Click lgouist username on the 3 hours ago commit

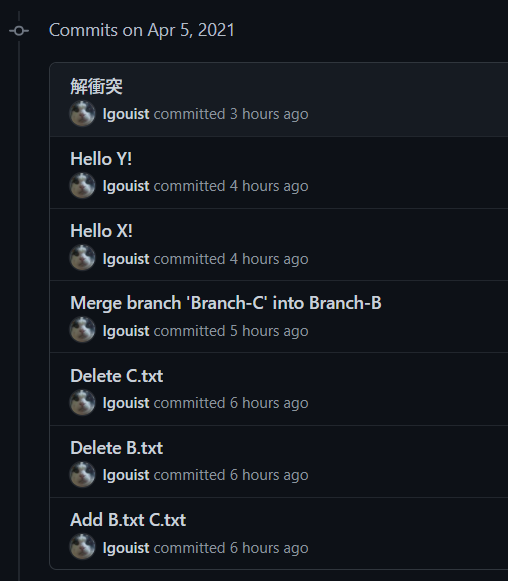[x=126, y=114]
